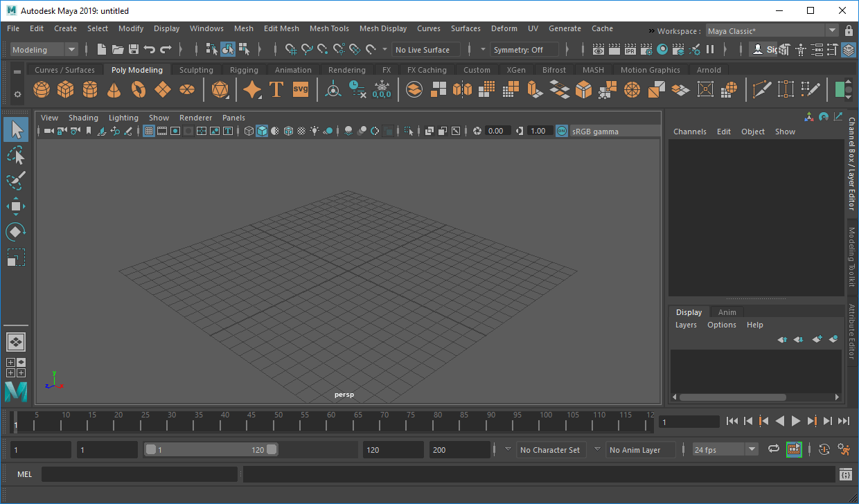This screenshot has width=859, height=504.
Task: Click the Polygon Type text tool icon
Action: (x=276, y=90)
